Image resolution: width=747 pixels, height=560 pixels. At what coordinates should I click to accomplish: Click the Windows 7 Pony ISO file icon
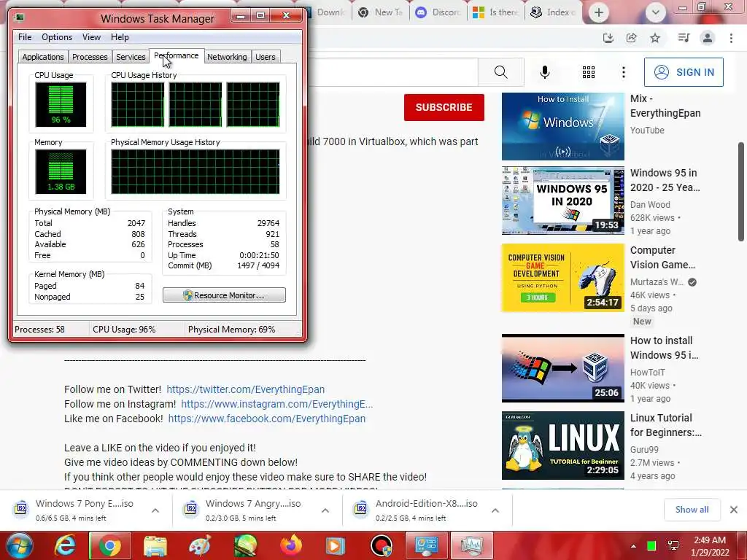[x=21, y=508]
